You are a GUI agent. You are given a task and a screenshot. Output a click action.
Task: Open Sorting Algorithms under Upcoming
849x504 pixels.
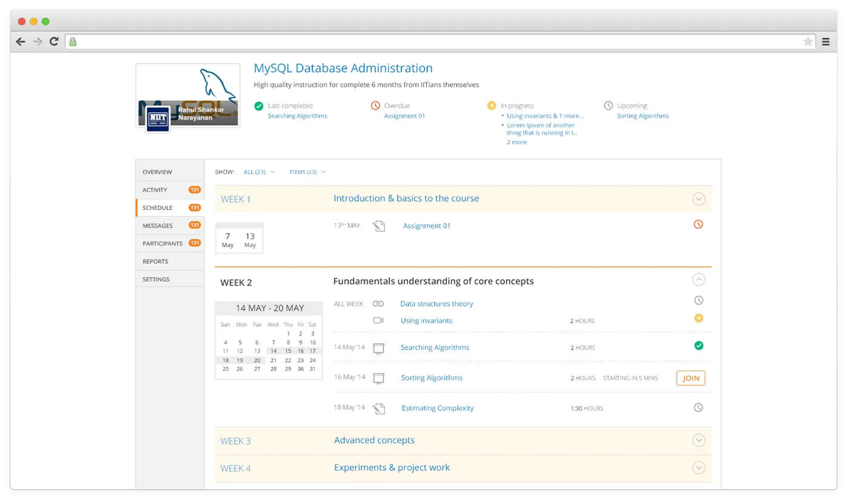[x=643, y=116]
